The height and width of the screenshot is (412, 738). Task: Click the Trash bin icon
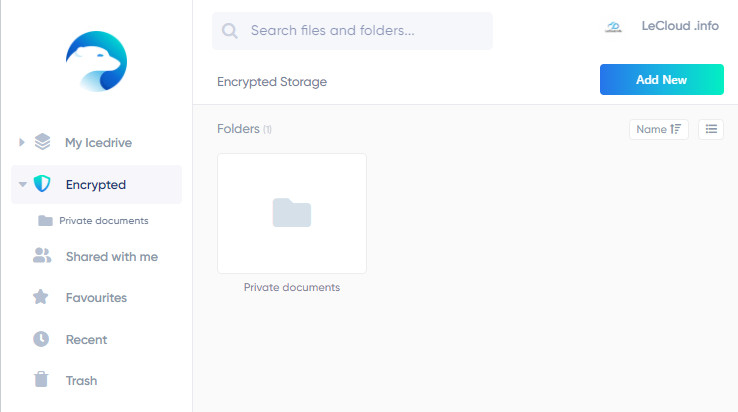pos(41,379)
